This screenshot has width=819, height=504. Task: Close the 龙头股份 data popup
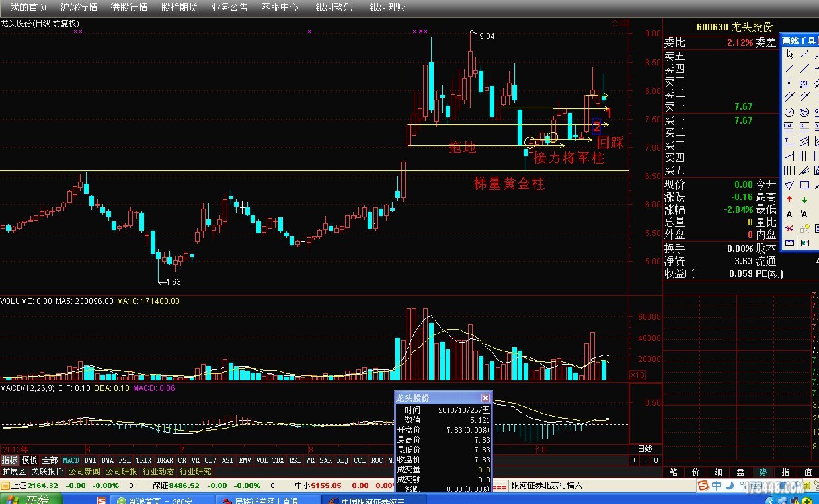(486, 398)
